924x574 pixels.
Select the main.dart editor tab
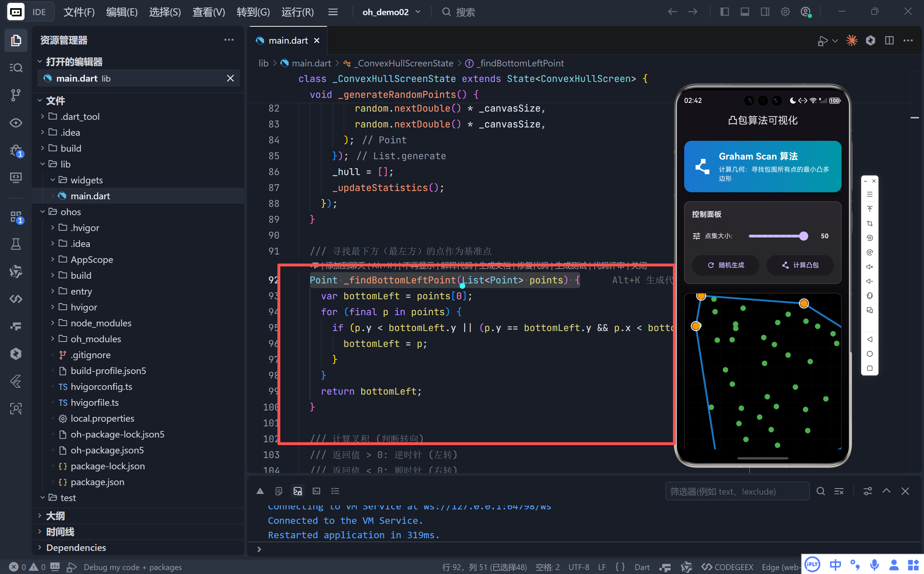click(x=288, y=40)
